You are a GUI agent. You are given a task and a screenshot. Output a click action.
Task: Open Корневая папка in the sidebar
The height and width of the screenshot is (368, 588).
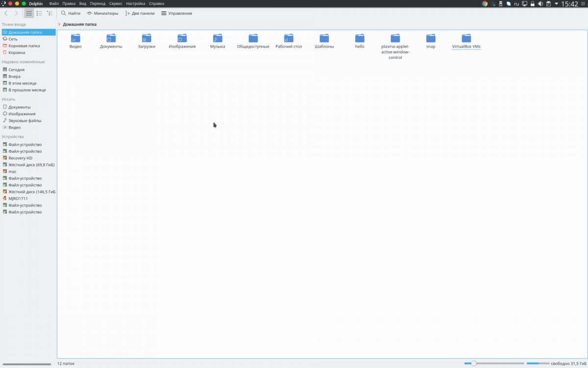[28, 46]
